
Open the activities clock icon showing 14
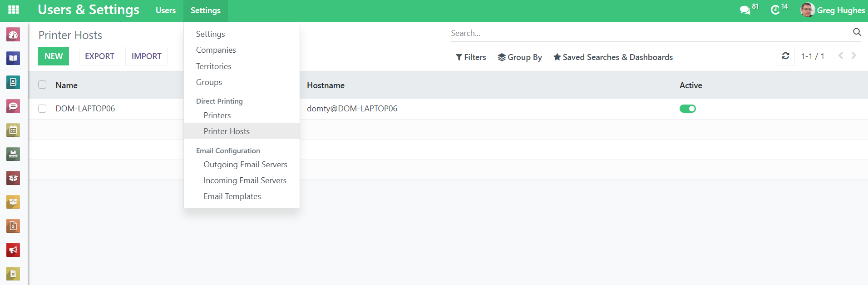[775, 10]
